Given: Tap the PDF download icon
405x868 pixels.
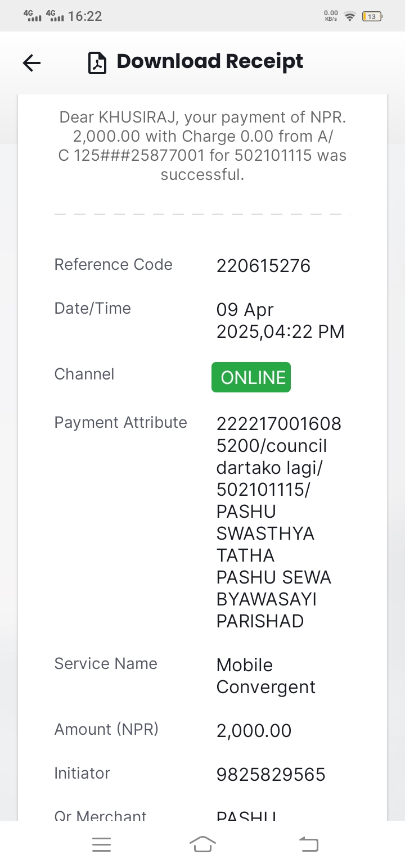Looking at the screenshot, I should click(98, 63).
